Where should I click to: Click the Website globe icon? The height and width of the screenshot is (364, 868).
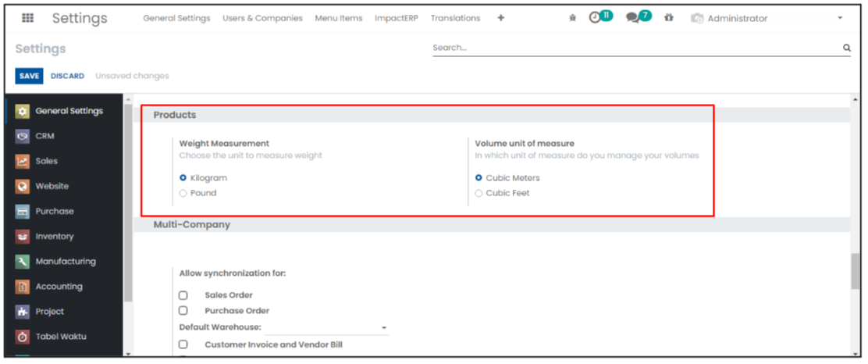22,186
